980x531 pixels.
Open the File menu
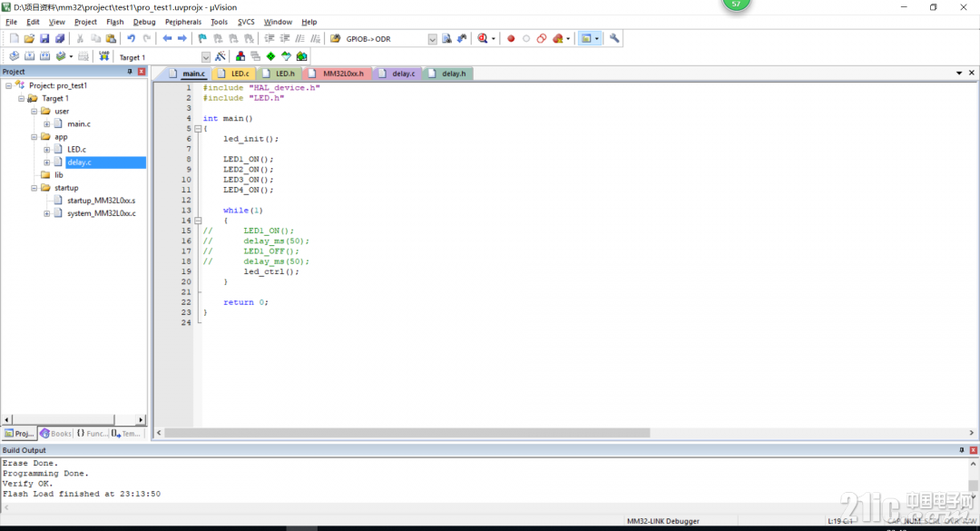[11, 22]
